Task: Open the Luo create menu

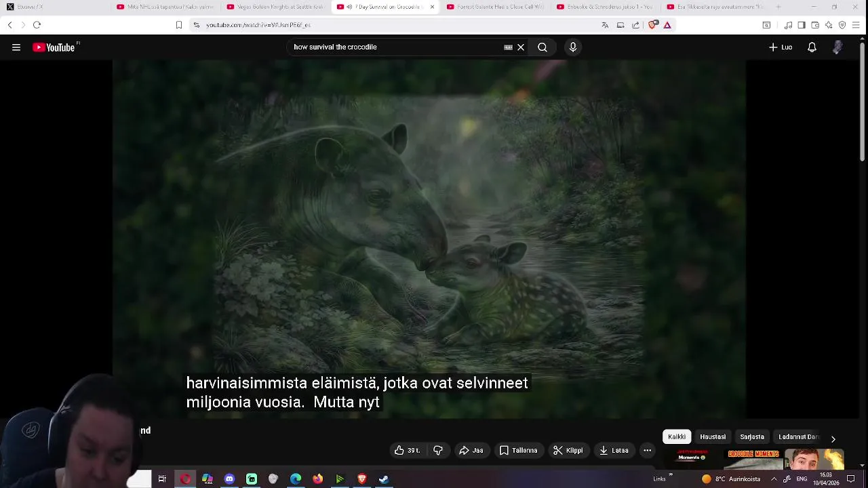Action: point(781,47)
